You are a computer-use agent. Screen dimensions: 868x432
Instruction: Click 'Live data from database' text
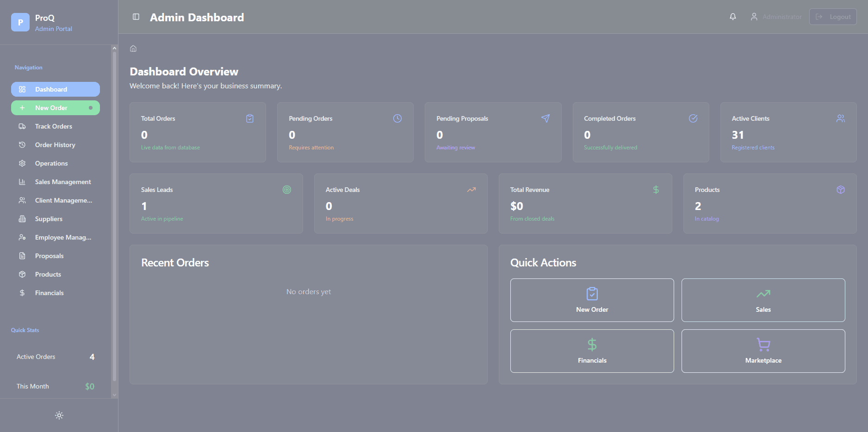click(x=170, y=148)
